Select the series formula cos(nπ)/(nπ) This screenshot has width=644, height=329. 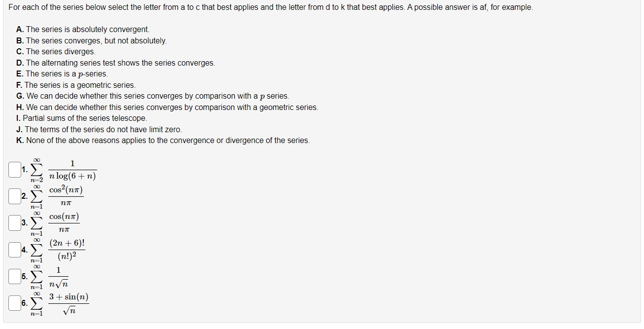tap(65, 223)
